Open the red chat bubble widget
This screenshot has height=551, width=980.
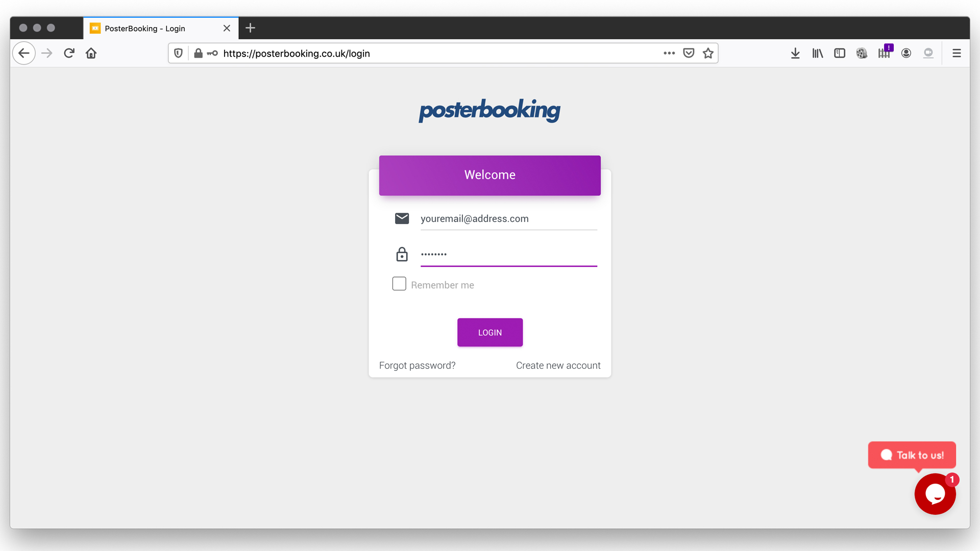pos(936,493)
